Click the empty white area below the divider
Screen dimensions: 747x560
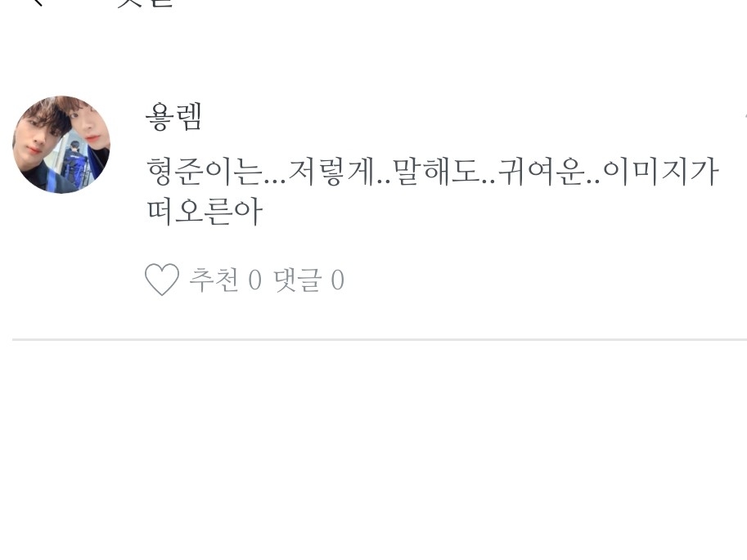point(373,450)
